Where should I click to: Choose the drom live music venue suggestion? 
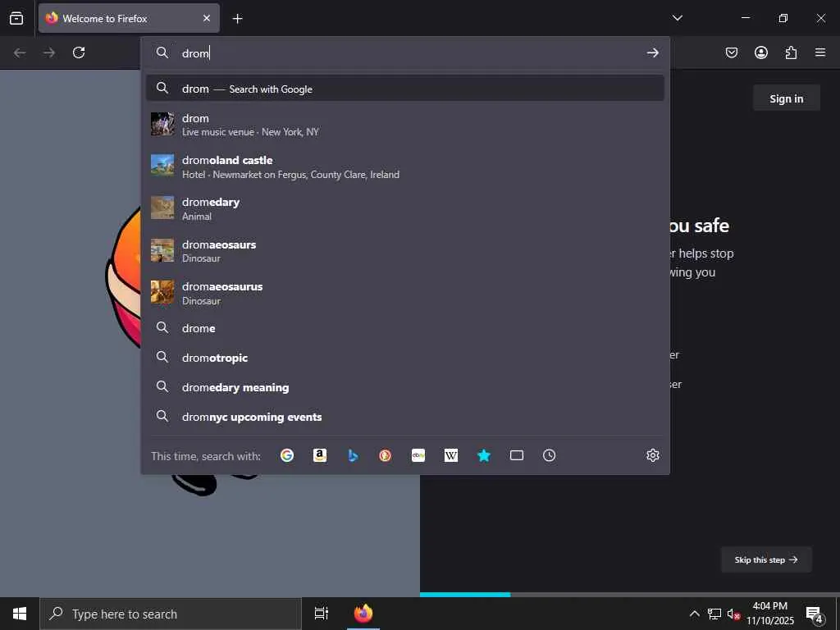(x=405, y=125)
